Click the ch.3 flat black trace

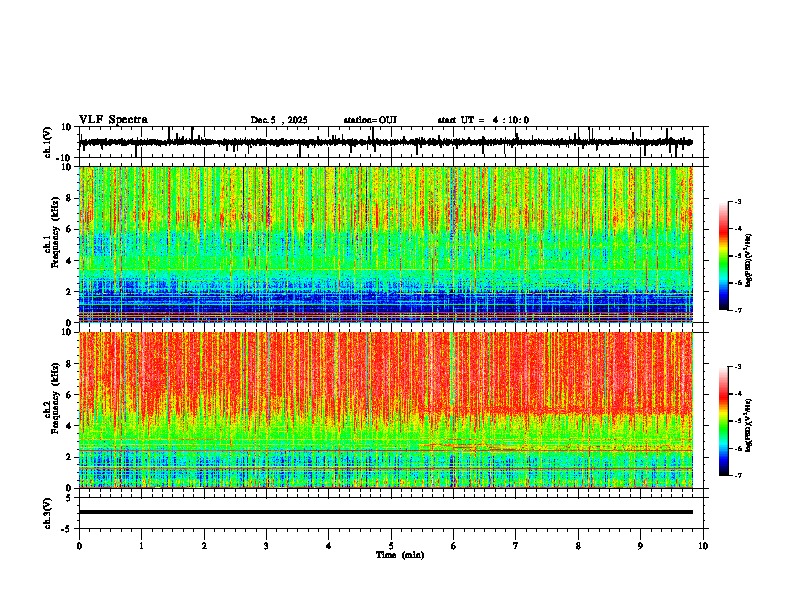pyautogui.click(x=385, y=512)
